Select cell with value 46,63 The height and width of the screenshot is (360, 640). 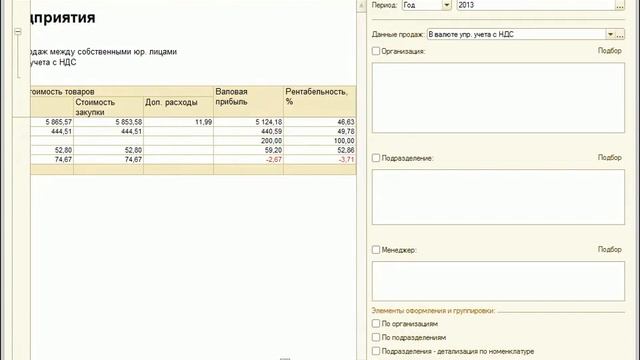[320, 122]
